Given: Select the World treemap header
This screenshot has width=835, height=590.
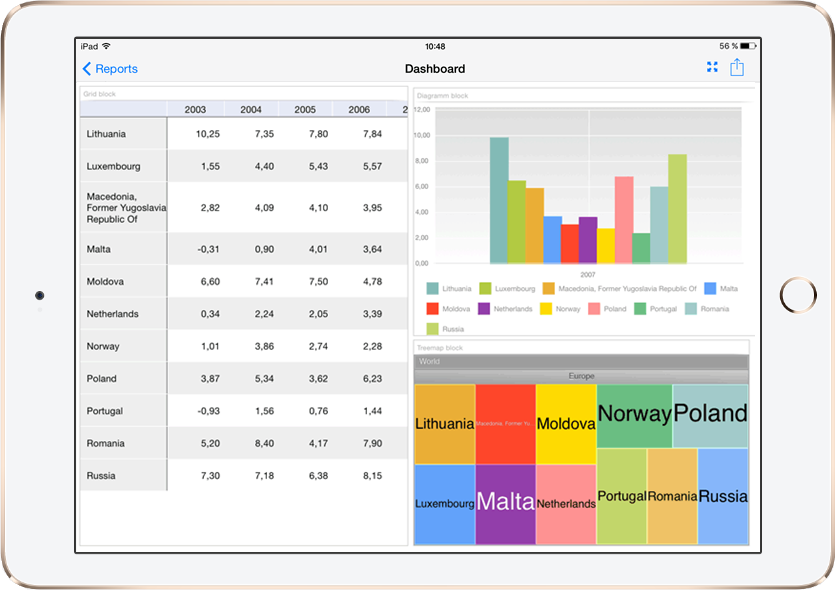Looking at the screenshot, I should [x=582, y=362].
